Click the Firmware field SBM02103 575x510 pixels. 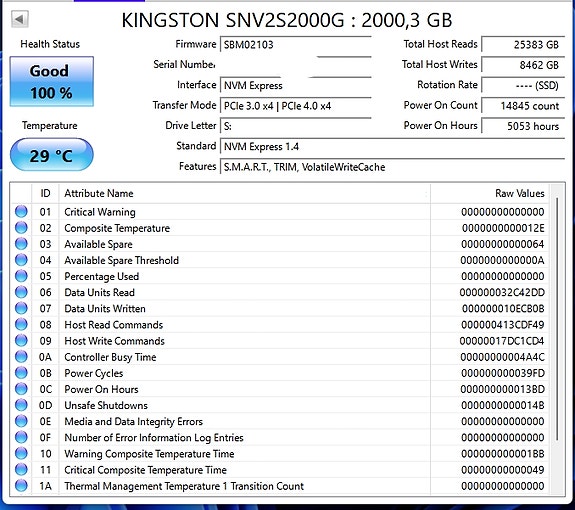[x=296, y=45]
